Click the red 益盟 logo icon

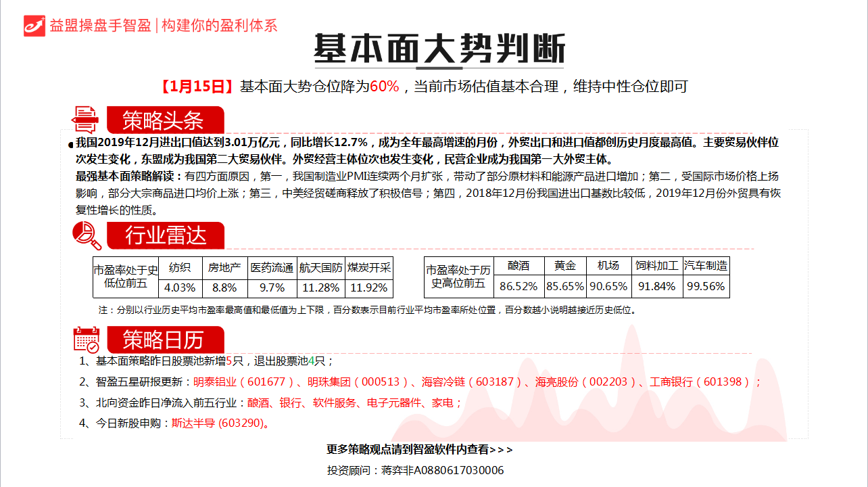34,25
